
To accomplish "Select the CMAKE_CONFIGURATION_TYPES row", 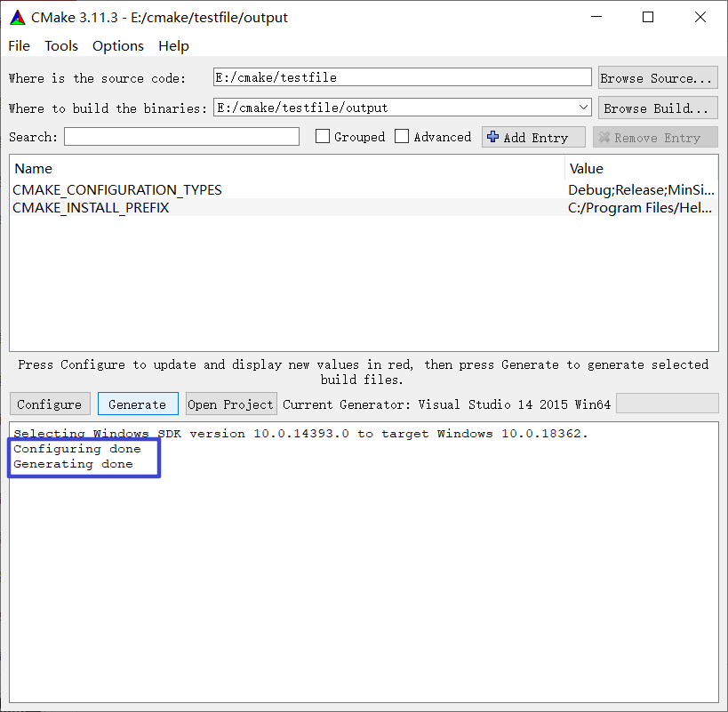I will [364, 190].
